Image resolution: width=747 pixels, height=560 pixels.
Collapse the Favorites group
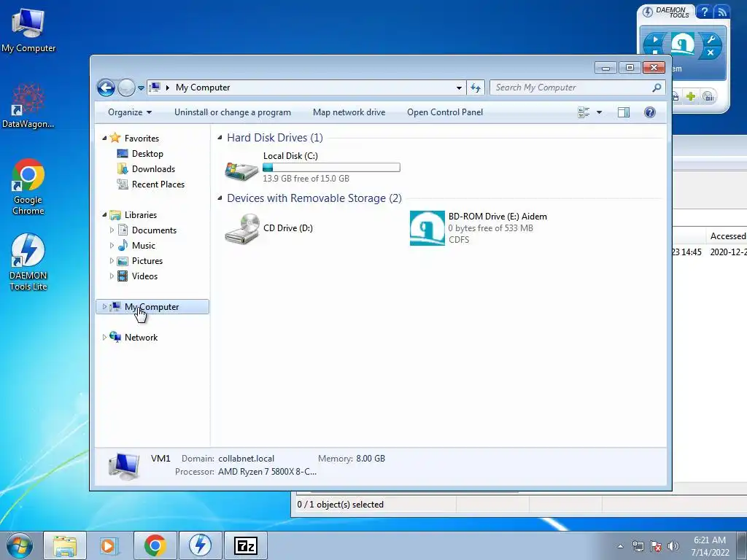104,138
